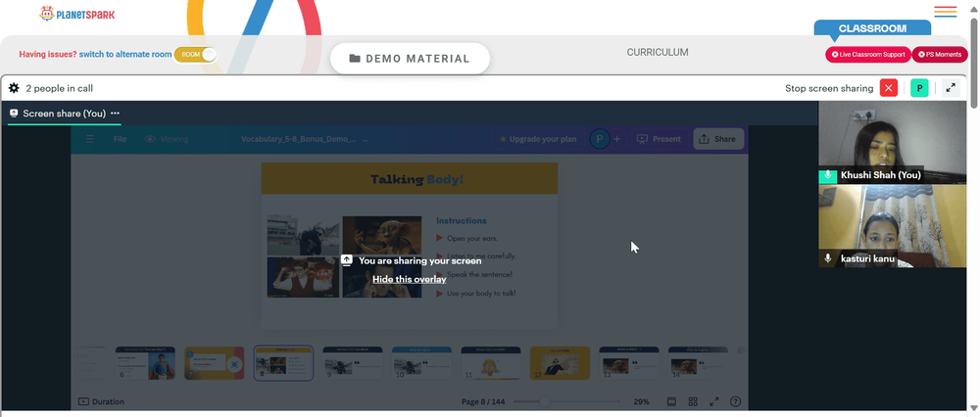The height and width of the screenshot is (417, 980).
Task: Open the Screen share options ellipsis
Action: tap(115, 114)
